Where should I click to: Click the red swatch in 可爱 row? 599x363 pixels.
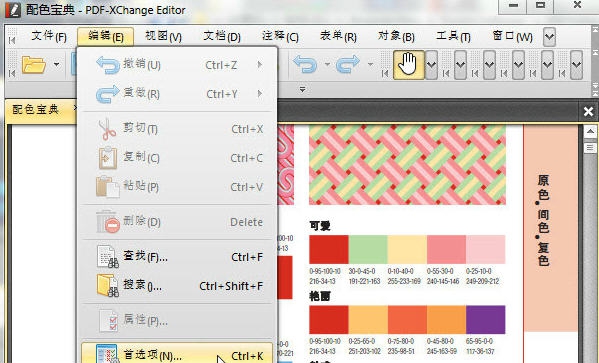click(x=329, y=250)
